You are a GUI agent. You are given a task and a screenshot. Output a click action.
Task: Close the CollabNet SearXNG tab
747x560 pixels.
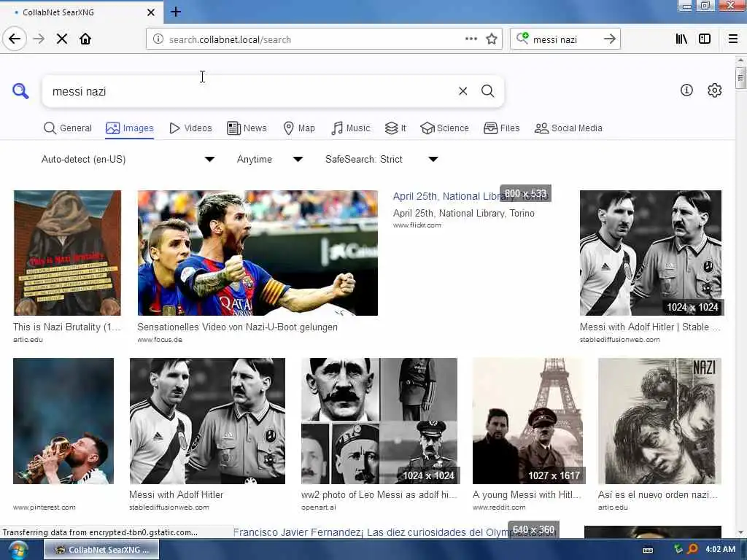pos(150,12)
